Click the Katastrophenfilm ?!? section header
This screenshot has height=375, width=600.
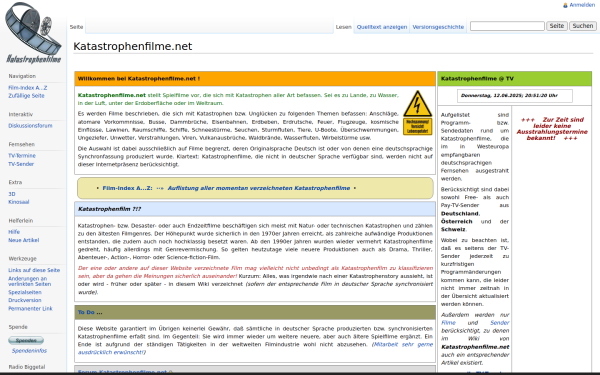(x=255, y=209)
